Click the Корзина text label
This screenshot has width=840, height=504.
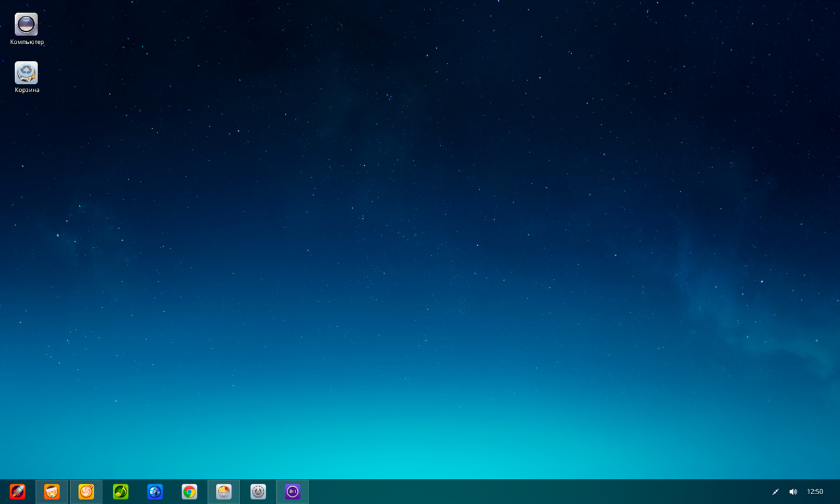pyautogui.click(x=27, y=90)
